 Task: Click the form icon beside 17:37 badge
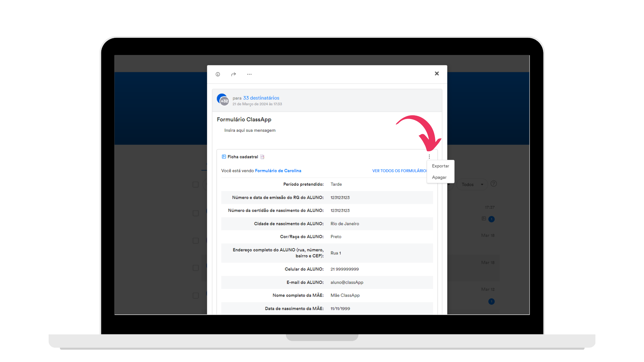point(484,219)
